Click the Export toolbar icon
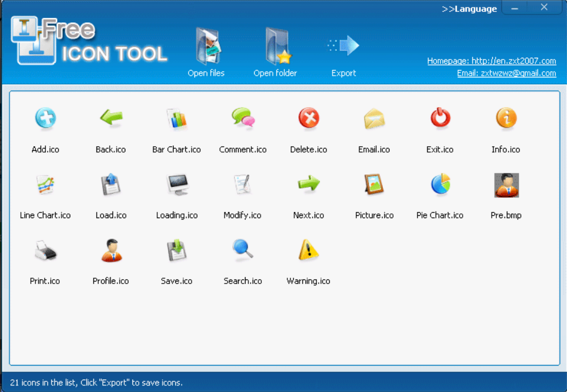567x392 pixels. tap(344, 46)
